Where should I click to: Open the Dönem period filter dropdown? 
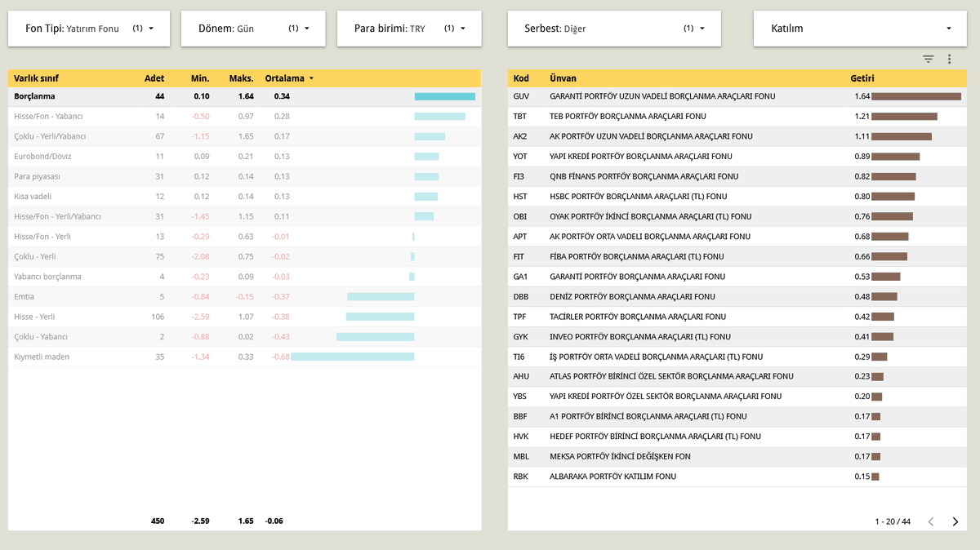click(x=253, y=29)
